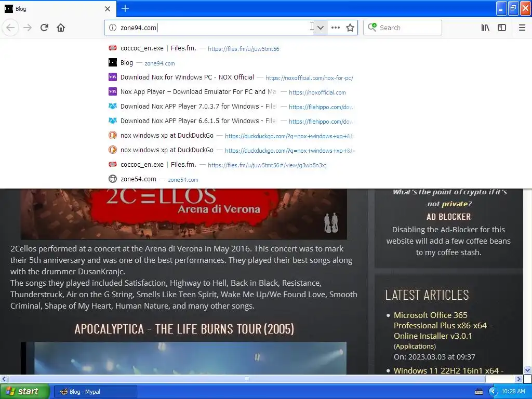The image size is (532, 399).
Task: Reload the current page
Action: pos(45,28)
